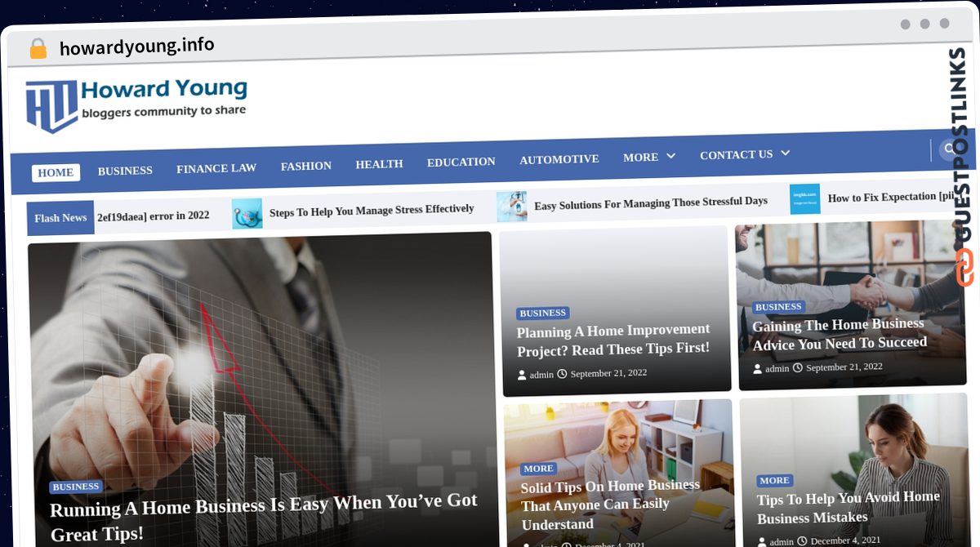The height and width of the screenshot is (547, 980).
Task: Click the clock icon on Gaining The Home Business card
Action: (798, 368)
